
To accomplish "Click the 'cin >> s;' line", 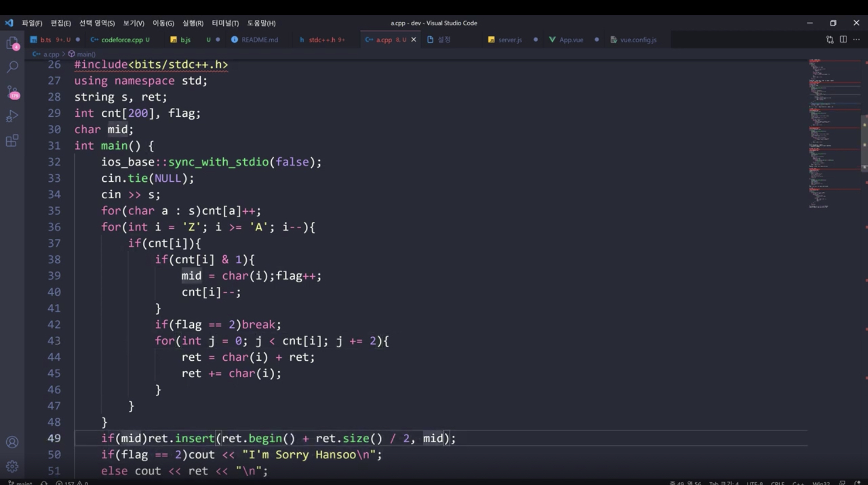I will [x=131, y=195].
